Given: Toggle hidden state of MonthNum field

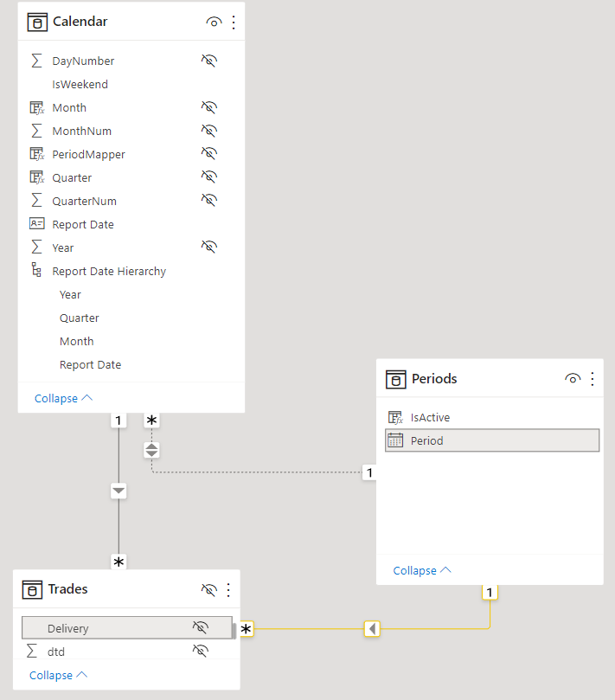Looking at the screenshot, I should tap(208, 131).
